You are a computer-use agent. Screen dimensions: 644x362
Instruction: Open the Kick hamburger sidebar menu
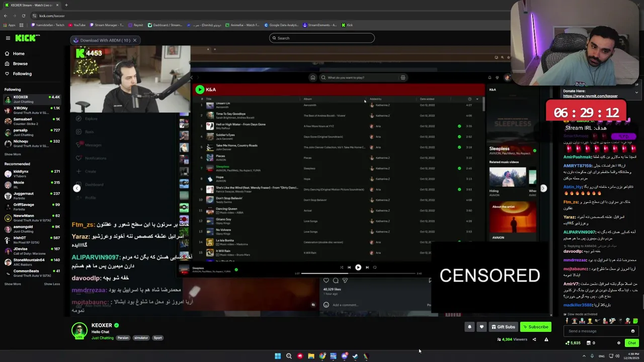[x=8, y=38]
